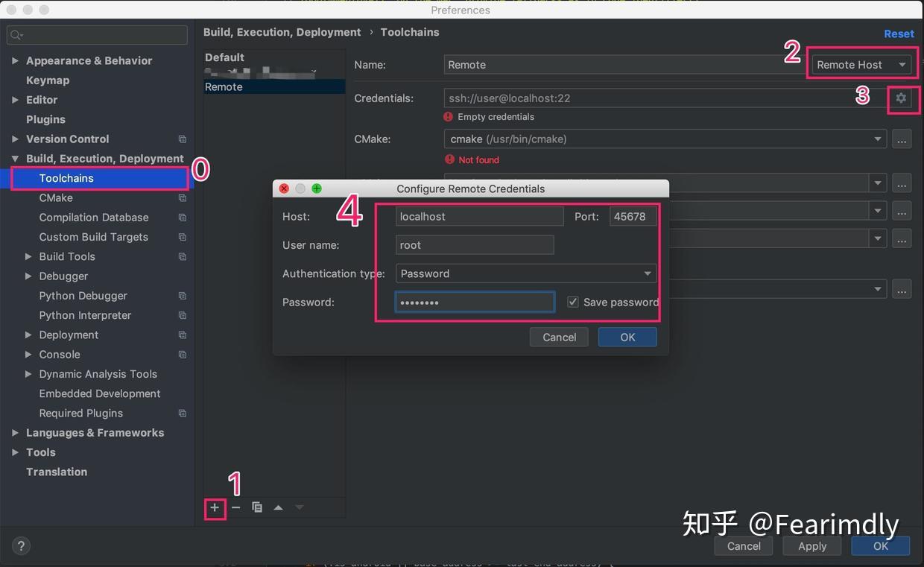This screenshot has height=567, width=924.
Task: Cancel the Configure Remote Credentials dialog
Action: click(559, 337)
